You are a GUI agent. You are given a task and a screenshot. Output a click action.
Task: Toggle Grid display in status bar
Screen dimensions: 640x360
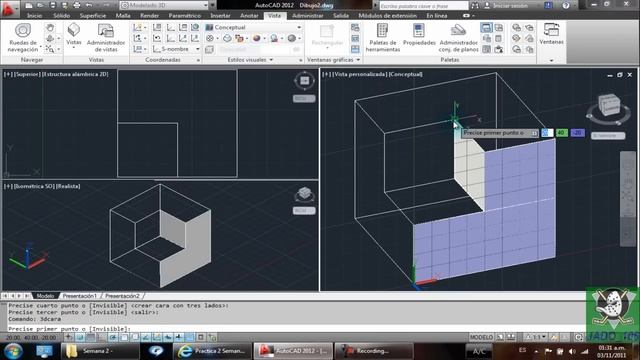[91, 337]
